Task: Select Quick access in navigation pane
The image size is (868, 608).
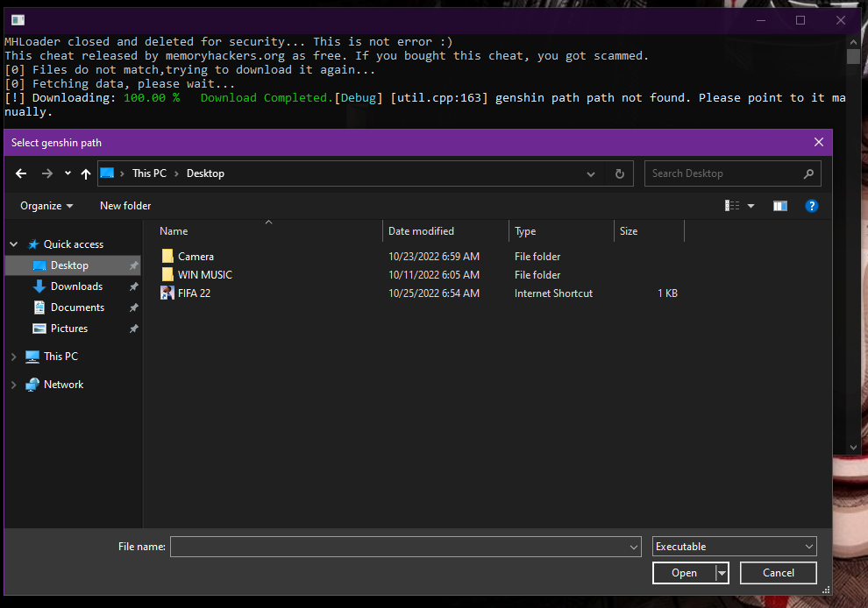Action: tap(73, 244)
